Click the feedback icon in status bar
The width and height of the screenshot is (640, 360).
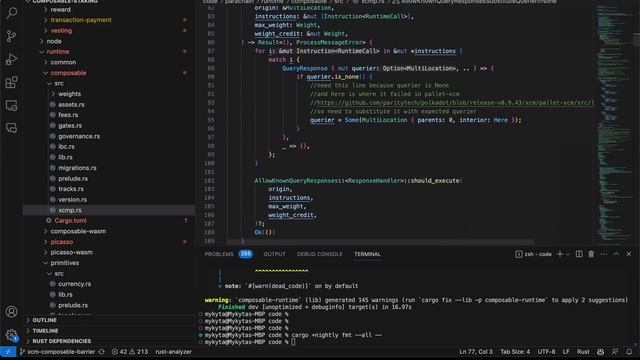tap(615, 351)
